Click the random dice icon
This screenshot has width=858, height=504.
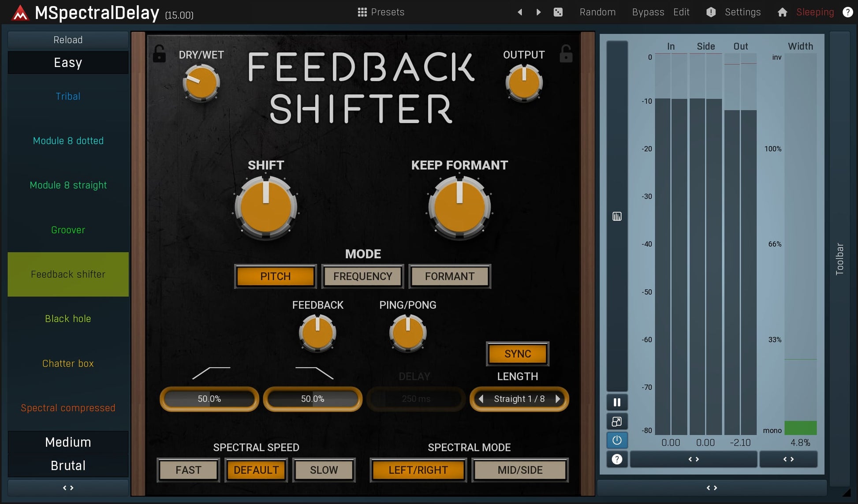[x=558, y=12]
